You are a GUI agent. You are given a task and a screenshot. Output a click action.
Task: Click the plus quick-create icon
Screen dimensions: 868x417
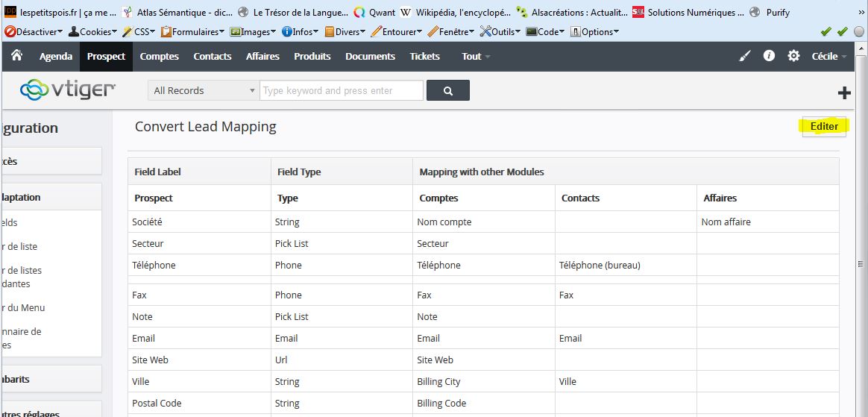point(844,93)
